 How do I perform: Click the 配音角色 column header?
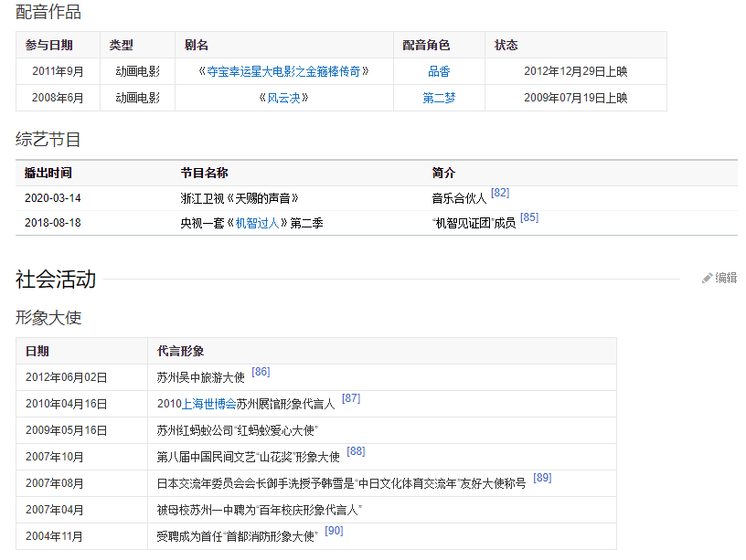426,45
